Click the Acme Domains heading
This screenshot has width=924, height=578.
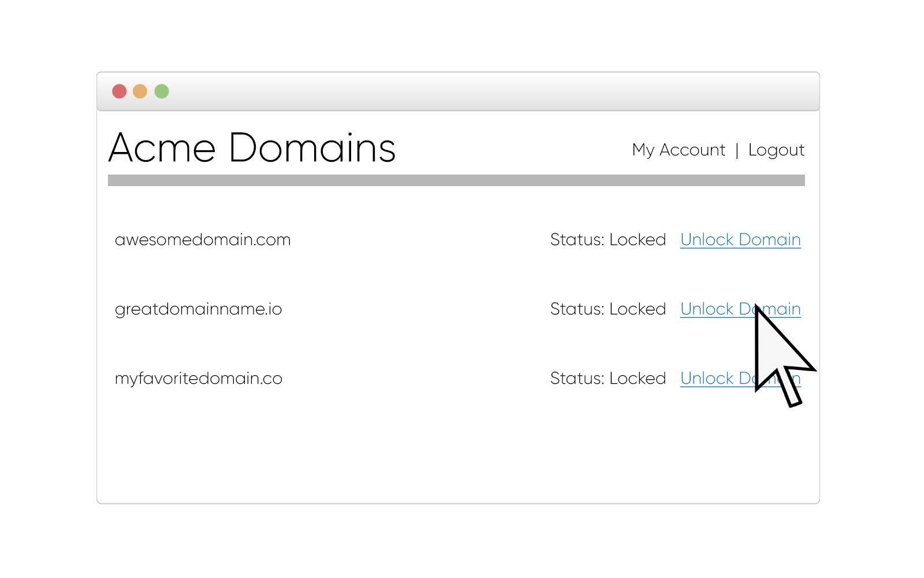(x=252, y=148)
